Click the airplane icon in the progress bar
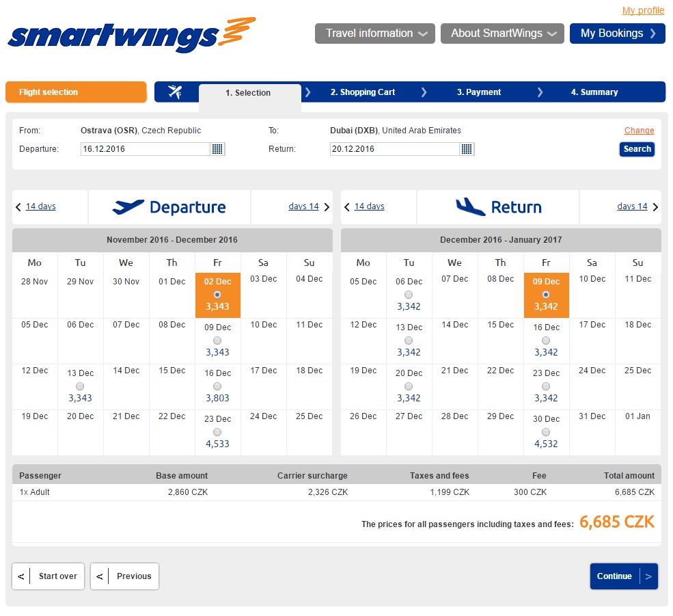The height and width of the screenshot is (616, 673). click(175, 92)
